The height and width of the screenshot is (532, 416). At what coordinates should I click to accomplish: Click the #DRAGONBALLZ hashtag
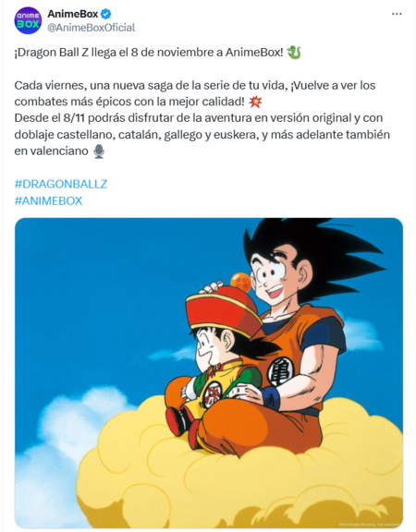pos(61,184)
